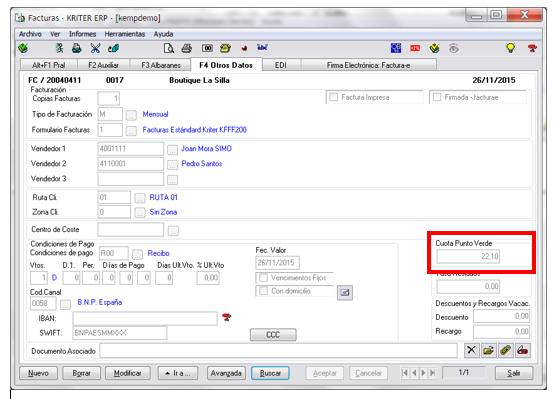This screenshot has width=558, height=399.
Task: Open lookup button for Ruta Cli.
Action: point(140,198)
